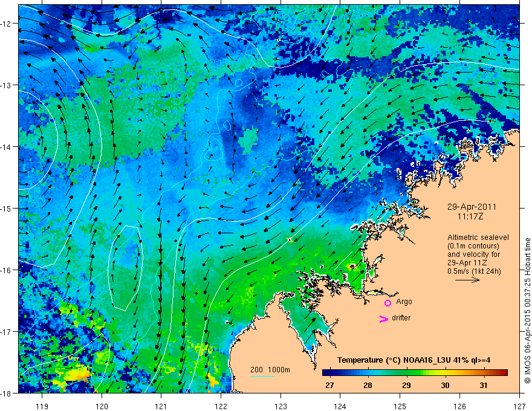Click longitude axis label 119
Image resolution: width=532 pixels, height=411 pixels.
coord(42,406)
